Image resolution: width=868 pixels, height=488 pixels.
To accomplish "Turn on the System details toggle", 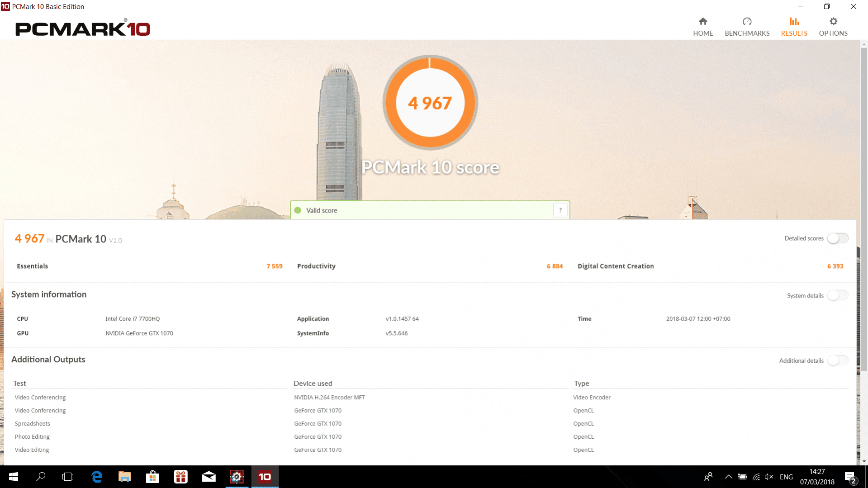I will pyautogui.click(x=838, y=295).
